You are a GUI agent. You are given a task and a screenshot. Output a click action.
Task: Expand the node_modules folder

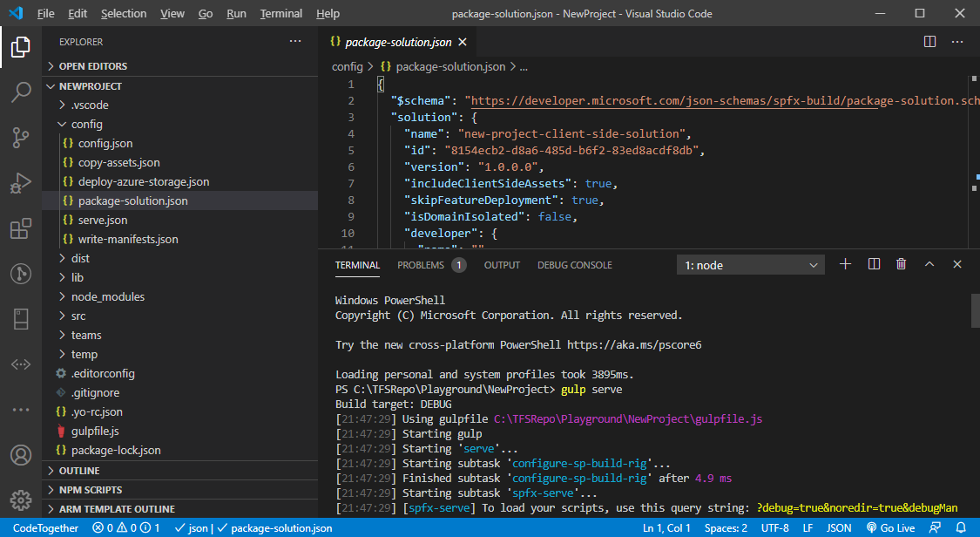[x=108, y=296]
